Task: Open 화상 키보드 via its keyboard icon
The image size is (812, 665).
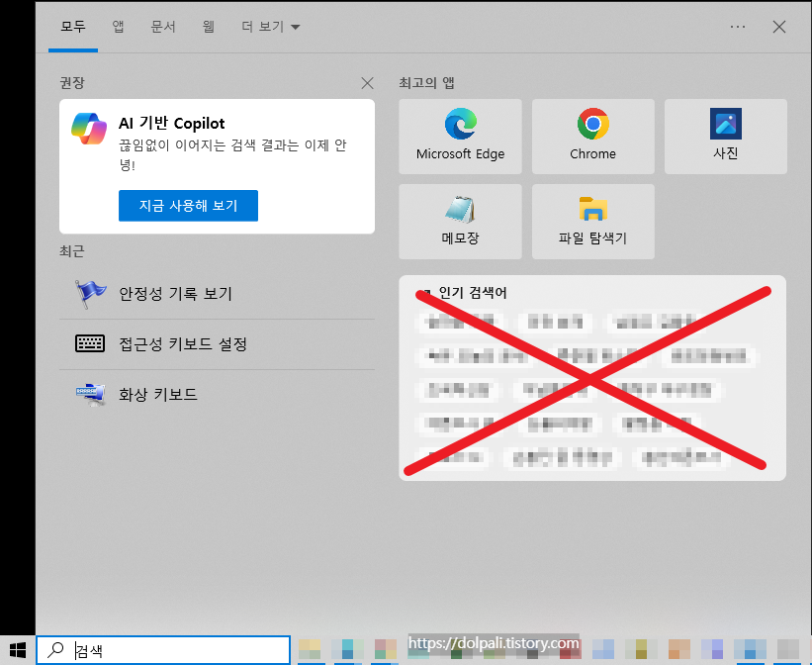Action: [89, 393]
